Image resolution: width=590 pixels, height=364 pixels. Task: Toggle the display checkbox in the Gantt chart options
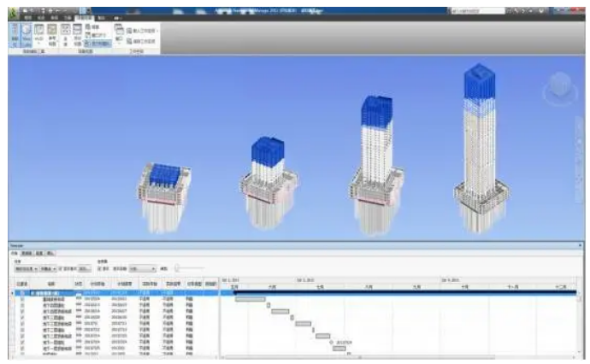click(x=100, y=269)
